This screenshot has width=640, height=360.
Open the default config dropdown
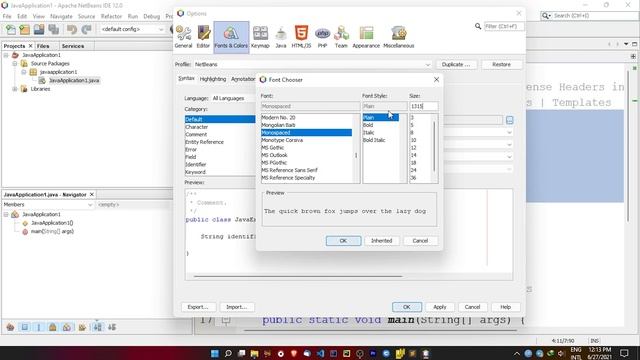(x=132, y=29)
